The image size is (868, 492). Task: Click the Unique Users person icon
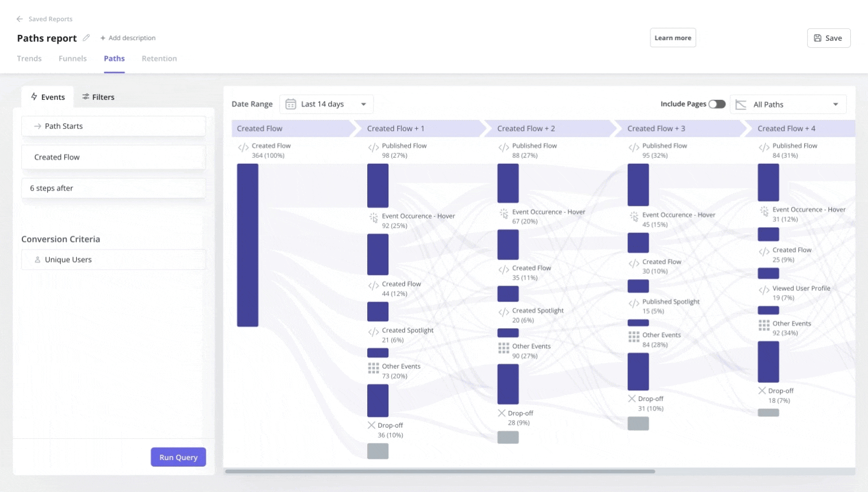click(x=36, y=259)
